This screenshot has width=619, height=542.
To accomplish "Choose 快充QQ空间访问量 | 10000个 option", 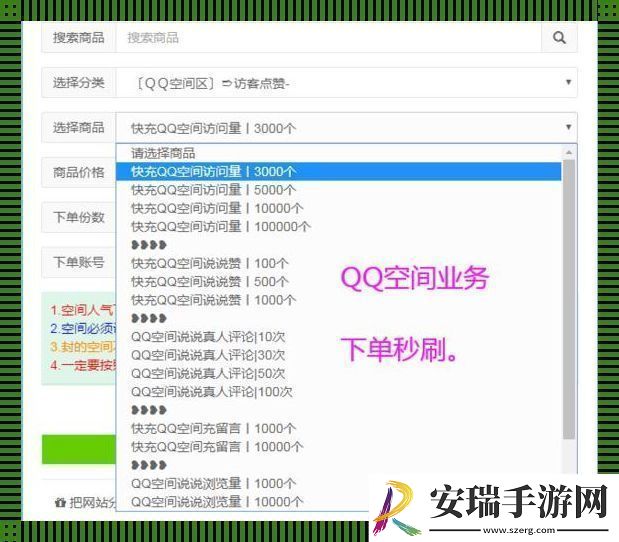I will point(338,208).
